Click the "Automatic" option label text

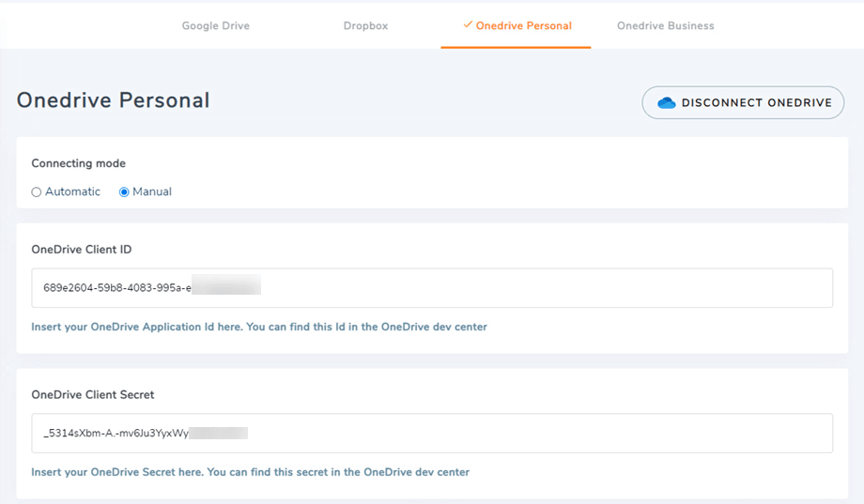[x=72, y=192]
